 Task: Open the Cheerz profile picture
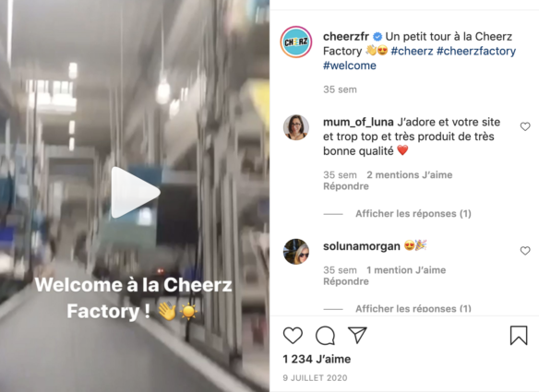[296, 42]
